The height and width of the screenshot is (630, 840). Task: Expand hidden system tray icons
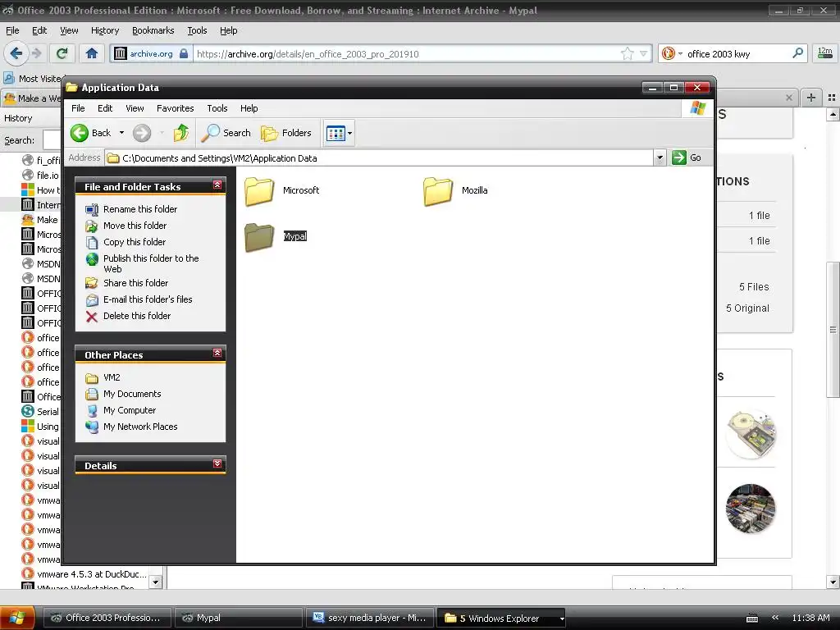(x=774, y=618)
